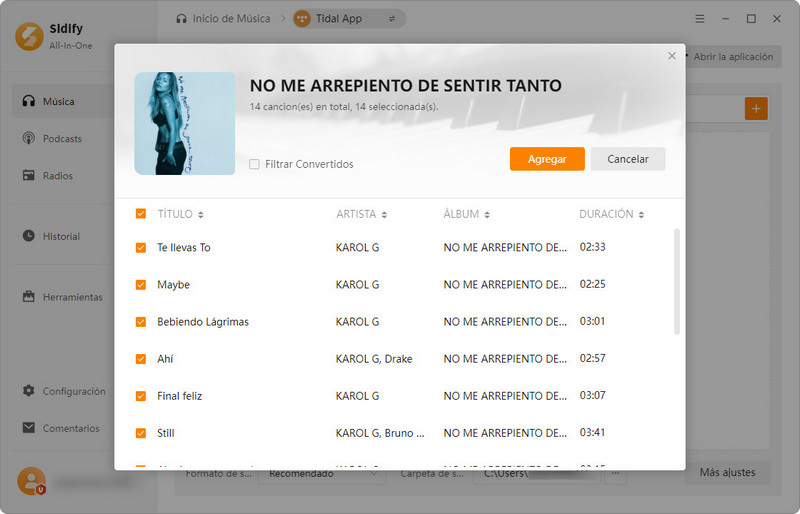Click the Final feliz title

click(180, 396)
